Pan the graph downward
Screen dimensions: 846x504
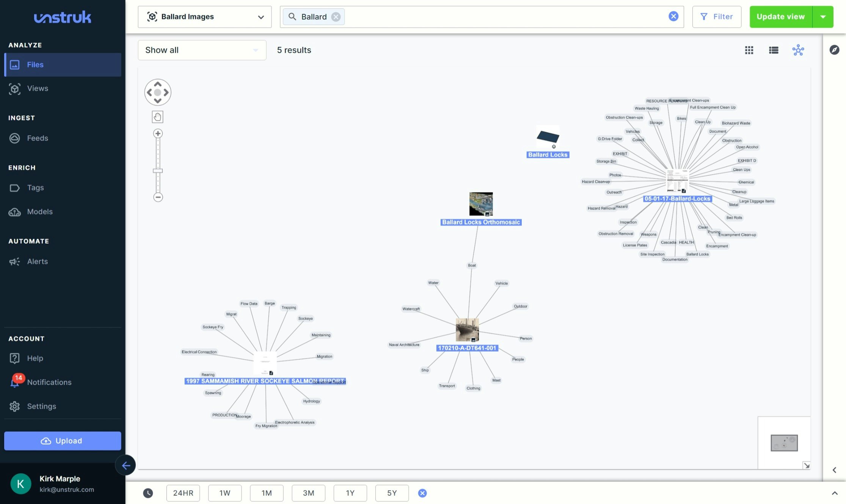158,101
